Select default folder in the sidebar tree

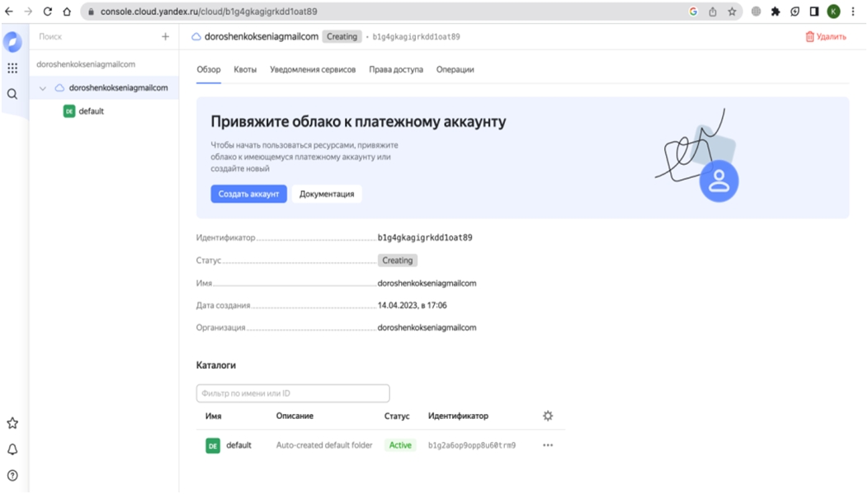coord(91,111)
